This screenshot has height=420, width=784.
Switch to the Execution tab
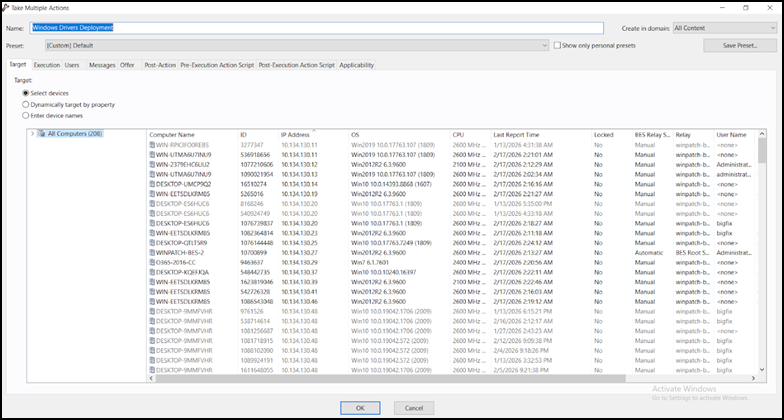pyautogui.click(x=46, y=64)
